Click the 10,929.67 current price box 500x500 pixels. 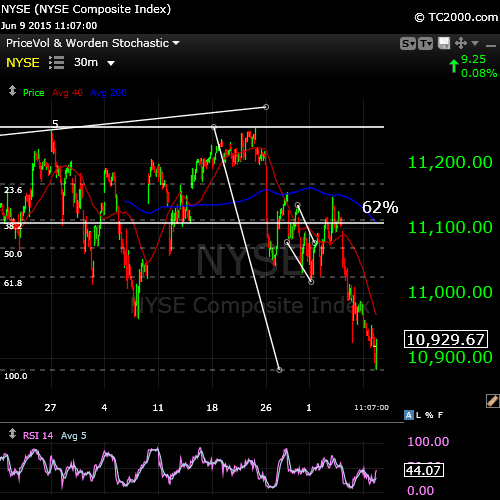(446, 339)
